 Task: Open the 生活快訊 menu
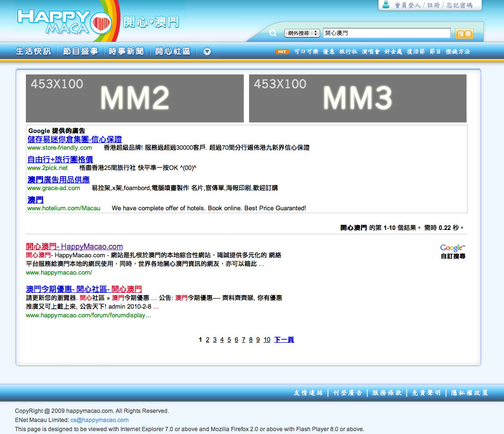33,51
